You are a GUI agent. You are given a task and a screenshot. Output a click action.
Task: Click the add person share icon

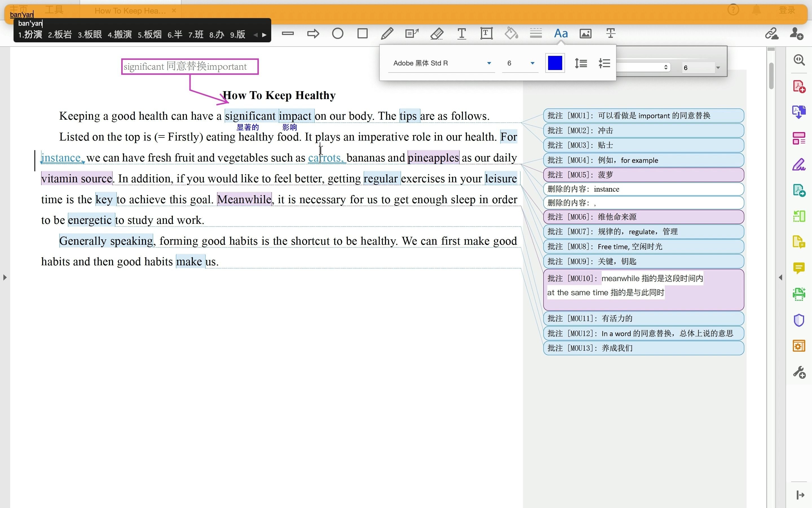click(796, 34)
